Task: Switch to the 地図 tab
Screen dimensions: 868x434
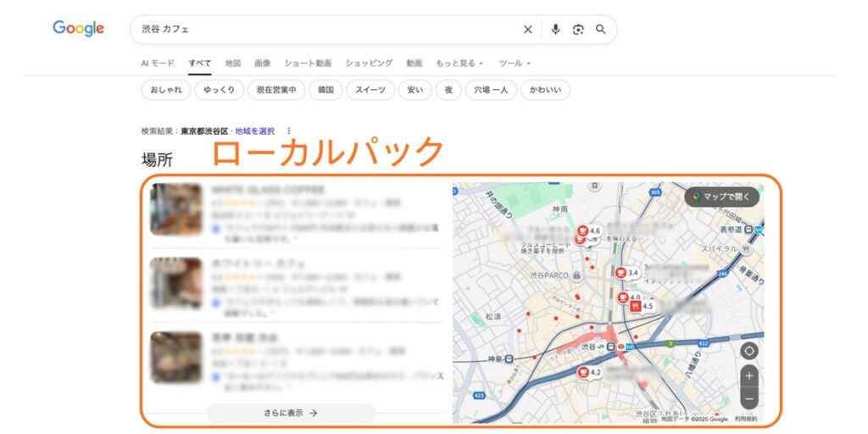Action: coord(233,64)
